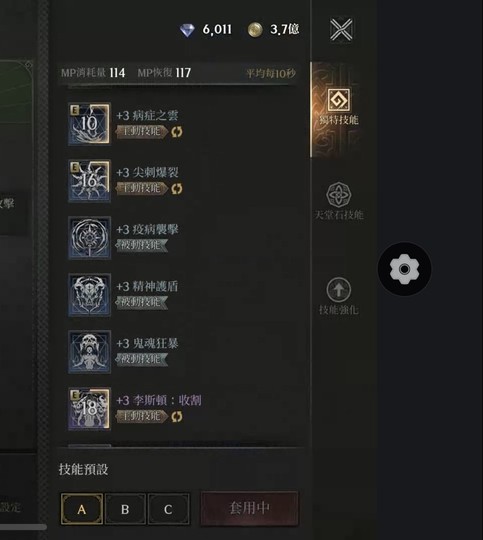The height and width of the screenshot is (540, 483).
Task: Toggle auto-use on 病症之雲
Action: coord(177,132)
